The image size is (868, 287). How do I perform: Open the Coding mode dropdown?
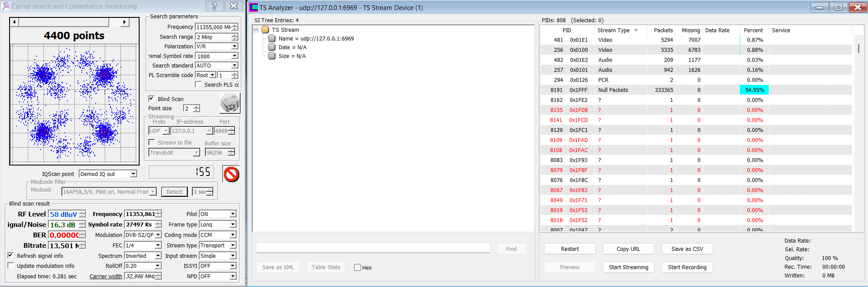[233, 235]
